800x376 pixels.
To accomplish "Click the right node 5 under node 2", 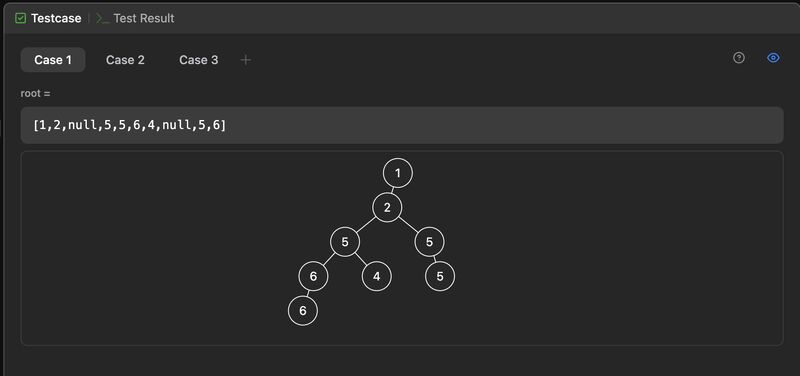I will pyautogui.click(x=430, y=242).
